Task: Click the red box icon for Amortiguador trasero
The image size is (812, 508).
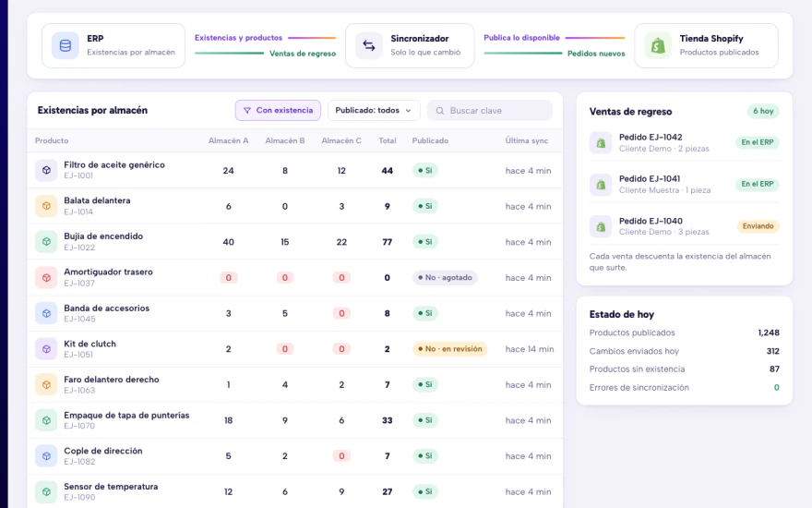Action: (46, 277)
